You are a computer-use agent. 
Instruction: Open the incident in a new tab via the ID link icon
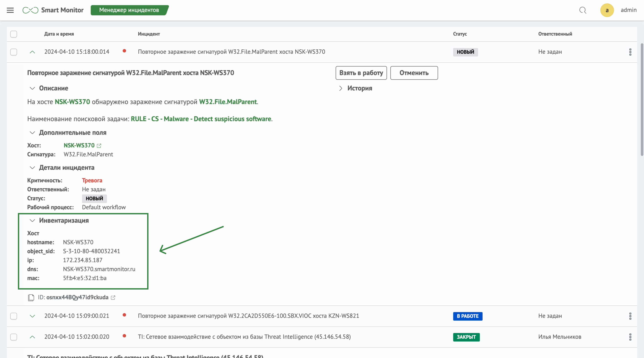click(113, 297)
